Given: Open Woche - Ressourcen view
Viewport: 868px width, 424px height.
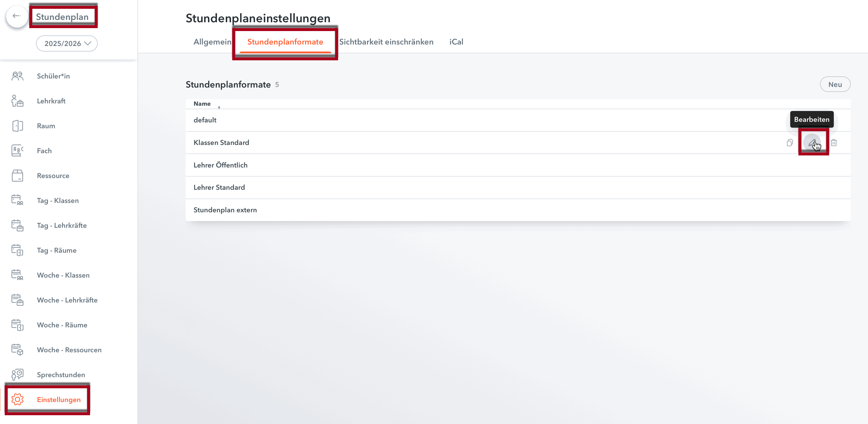Looking at the screenshot, I should (69, 350).
